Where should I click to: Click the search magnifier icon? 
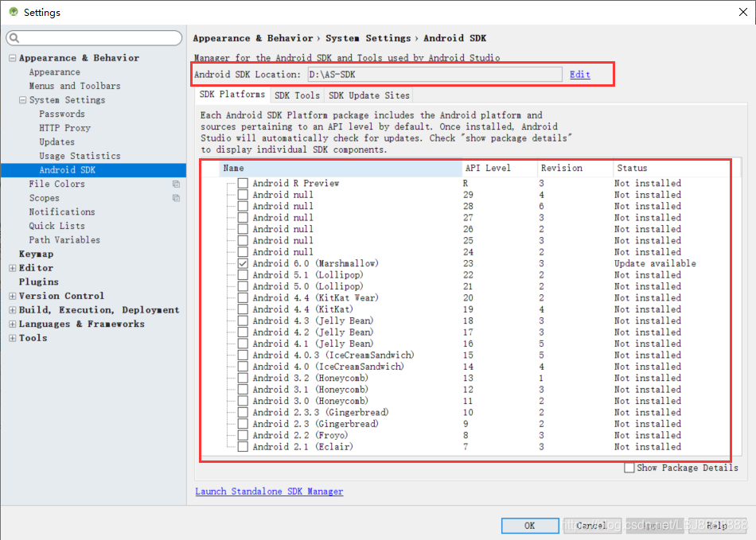coord(14,38)
